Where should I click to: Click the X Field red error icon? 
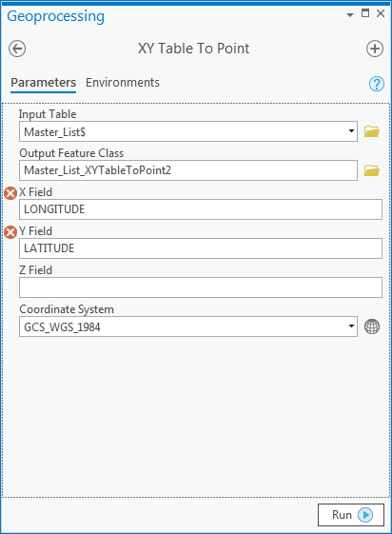point(10,193)
